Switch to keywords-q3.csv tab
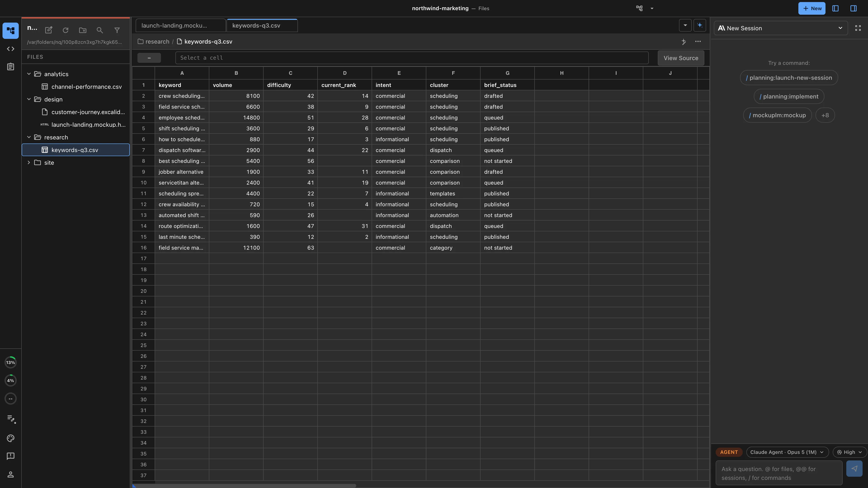868x488 pixels. coord(262,25)
